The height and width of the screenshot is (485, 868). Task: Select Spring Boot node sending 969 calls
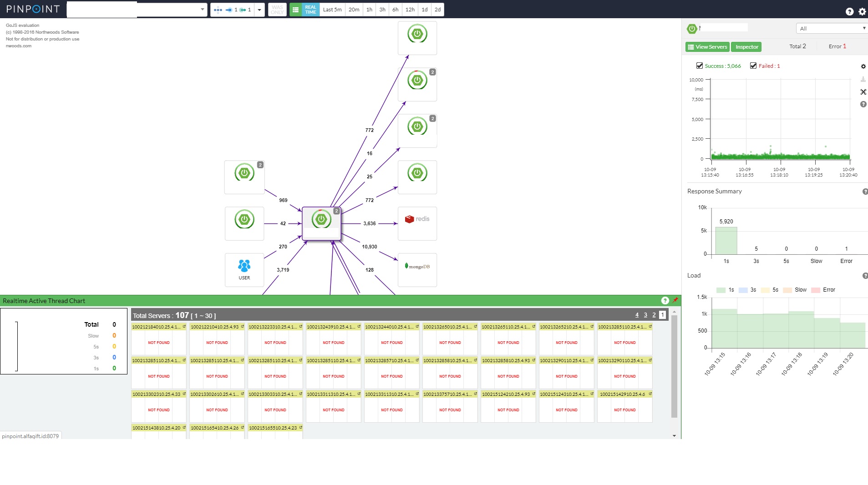(x=244, y=177)
